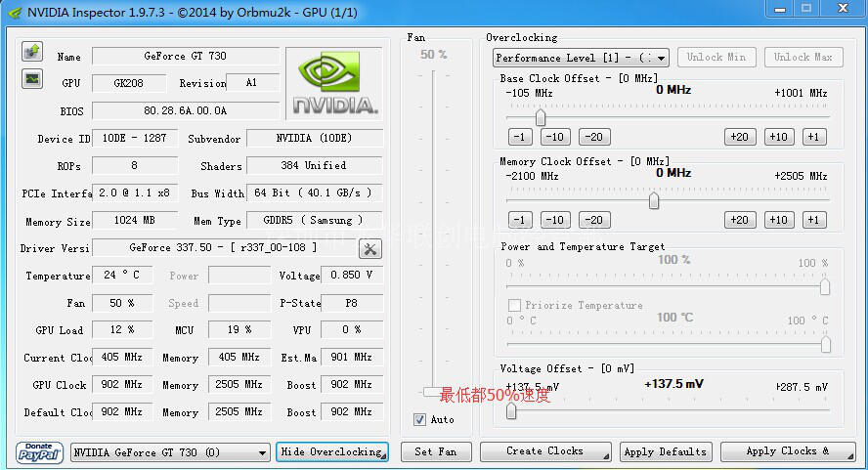Viewport: 868px width, 470px height.
Task: Click the PayPal Donate button
Action: pos(39,452)
